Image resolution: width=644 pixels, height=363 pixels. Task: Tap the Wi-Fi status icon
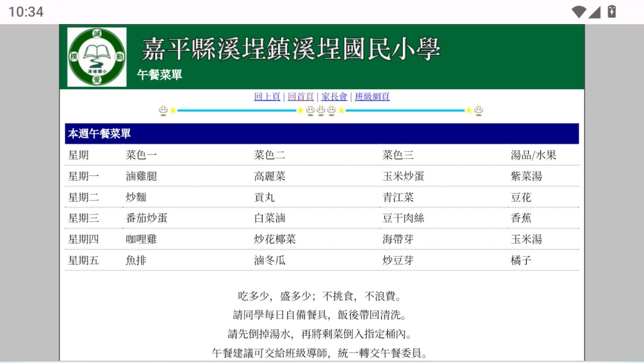pos(579,12)
